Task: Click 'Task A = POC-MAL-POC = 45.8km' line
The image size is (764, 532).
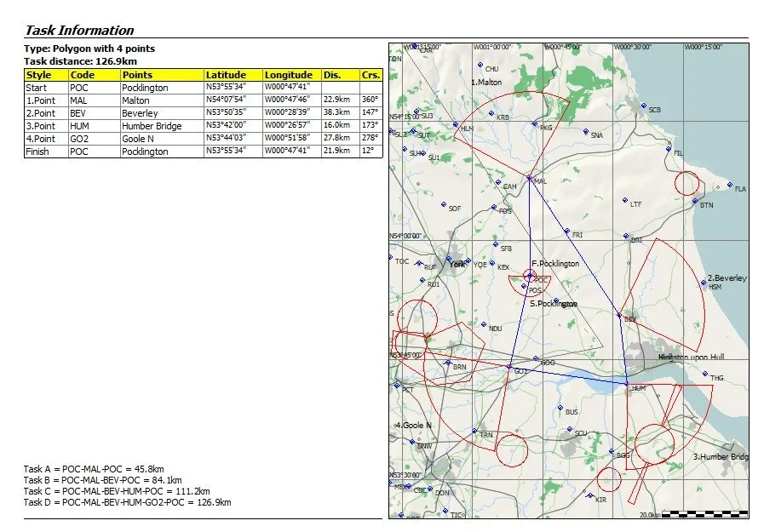Action: pyautogui.click(x=94, y=469)
